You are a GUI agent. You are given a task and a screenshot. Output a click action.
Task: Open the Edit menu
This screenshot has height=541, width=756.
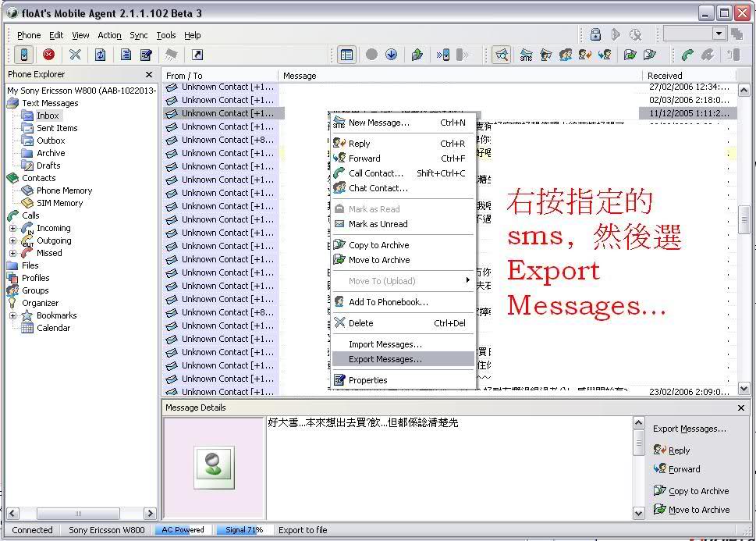[56, 35]
